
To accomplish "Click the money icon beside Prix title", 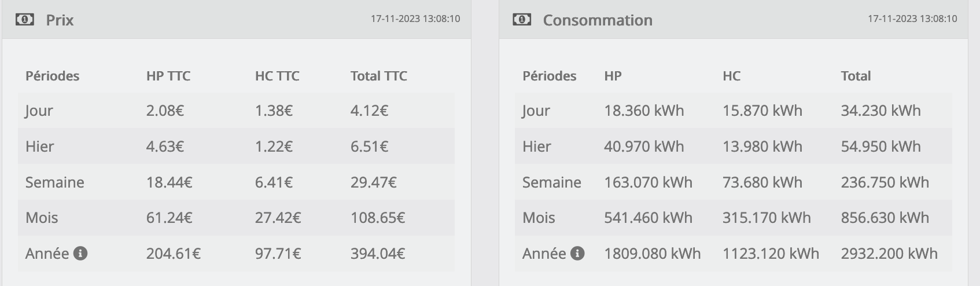I will [24, 20].
